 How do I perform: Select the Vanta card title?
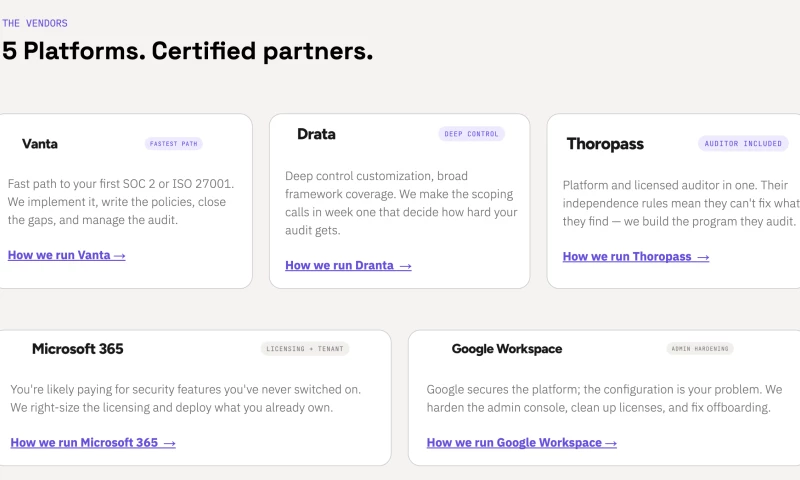pyautogui.click(x=40, y=144)
